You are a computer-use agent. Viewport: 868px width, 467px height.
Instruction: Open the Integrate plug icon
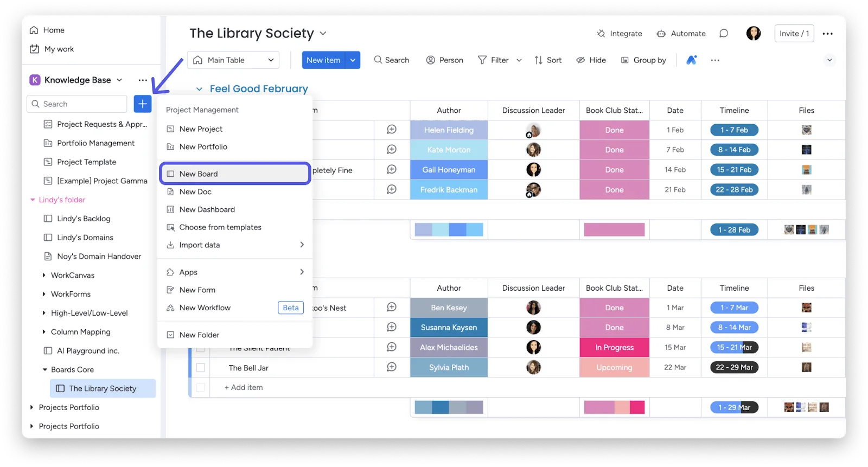tap(601, 34)
